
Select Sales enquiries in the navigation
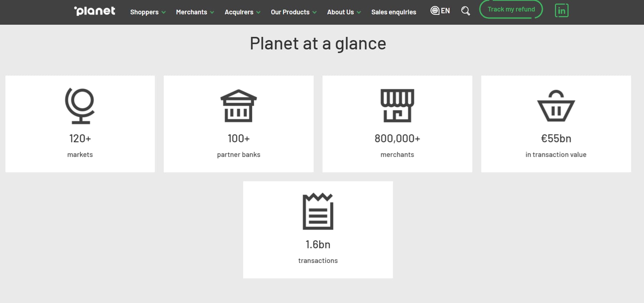point(394,12)
